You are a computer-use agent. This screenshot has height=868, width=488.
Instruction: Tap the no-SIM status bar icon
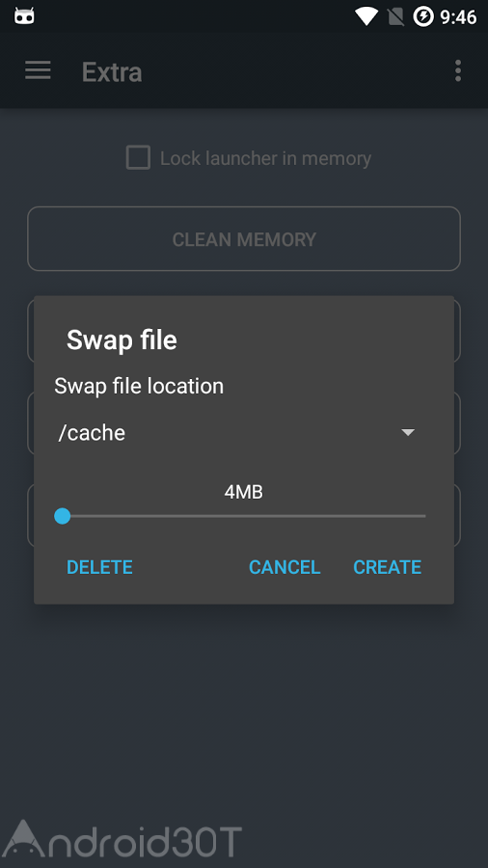(395, 16)
